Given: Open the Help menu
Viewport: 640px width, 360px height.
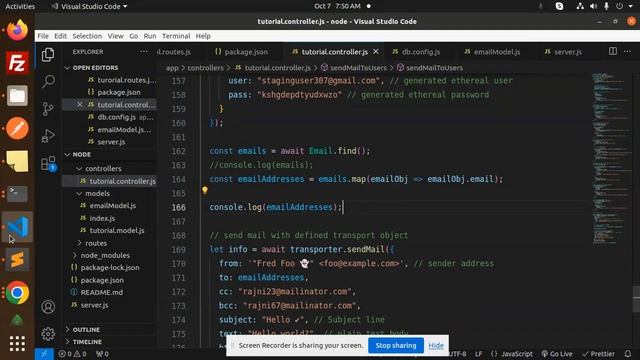Looking at the screenshot, I should pyautogui.click(x=203, y=36).
